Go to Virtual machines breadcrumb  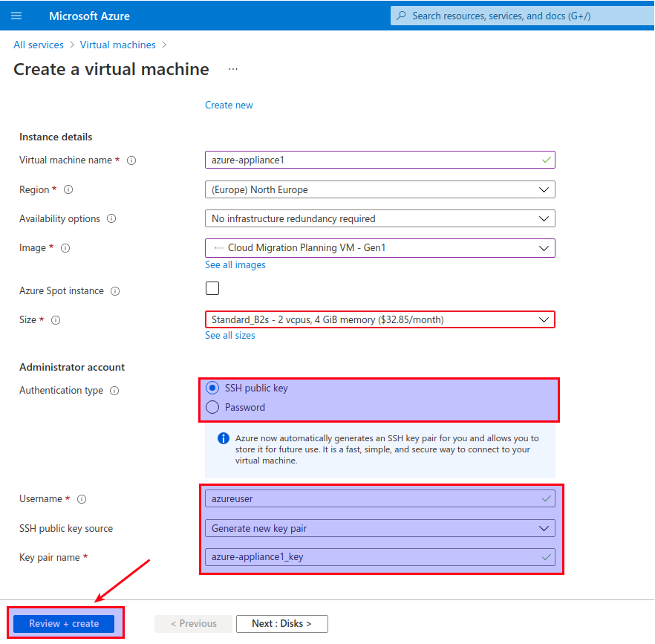pos(117,45)
